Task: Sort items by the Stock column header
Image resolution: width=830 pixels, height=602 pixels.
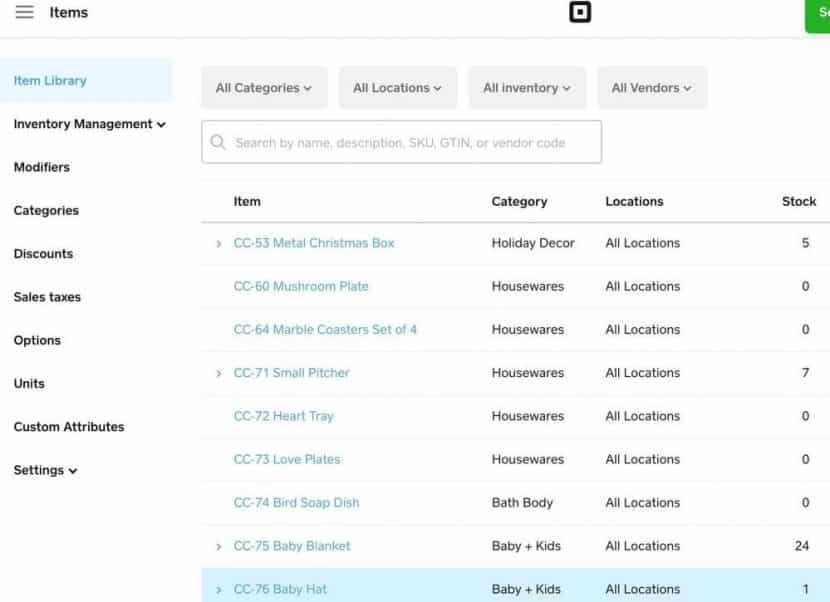Action: 798,201
